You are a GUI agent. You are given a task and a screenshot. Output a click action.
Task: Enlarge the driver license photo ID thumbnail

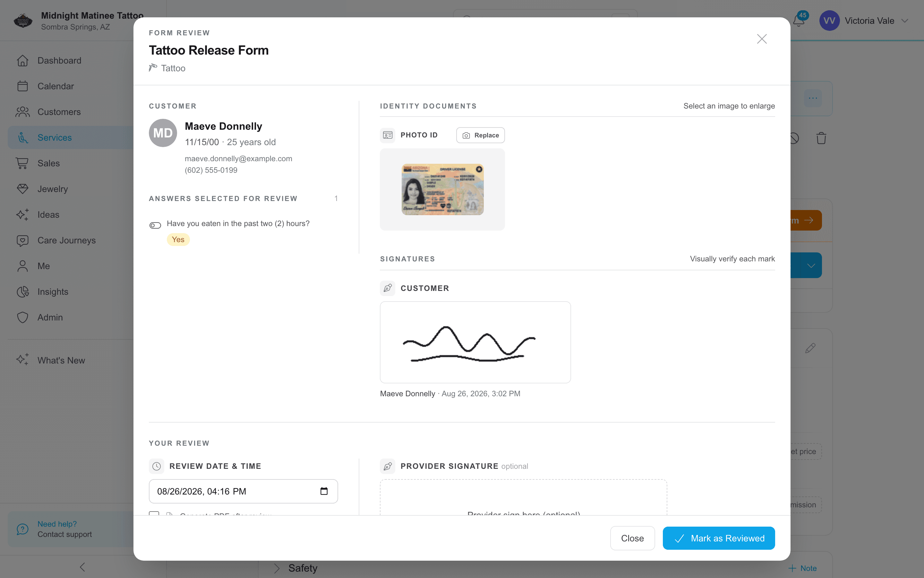point(442,189)
